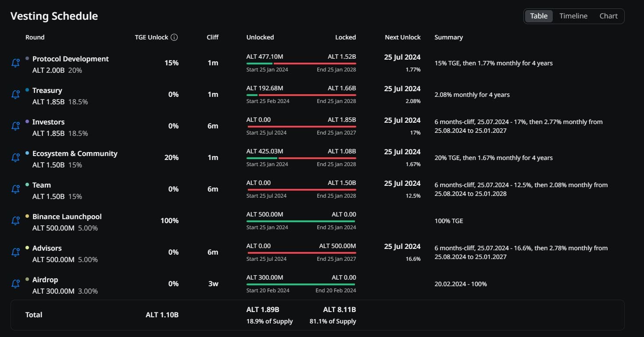Screen dimensions: 644x337
Task: Click the '2.08% monthly for 4 years' summary
Action: 472,95
